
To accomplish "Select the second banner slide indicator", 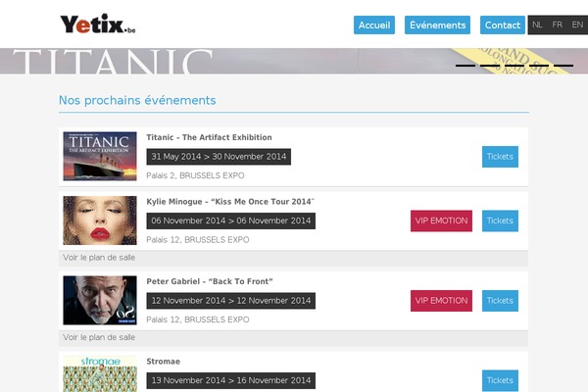I will (x=490, y=66).
